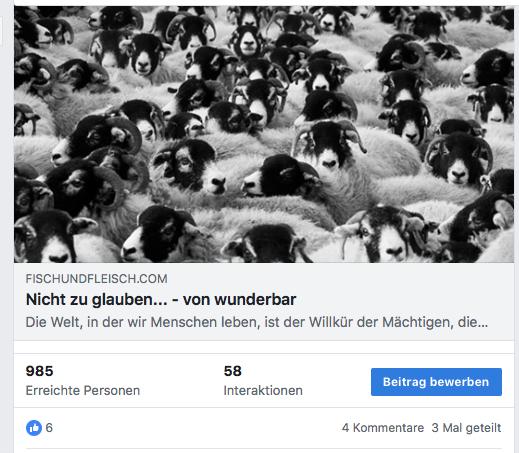The width and height of the screenshot is (519, 453).
Task: Click the ellipsis ending the description text
Action: [481, 324]
